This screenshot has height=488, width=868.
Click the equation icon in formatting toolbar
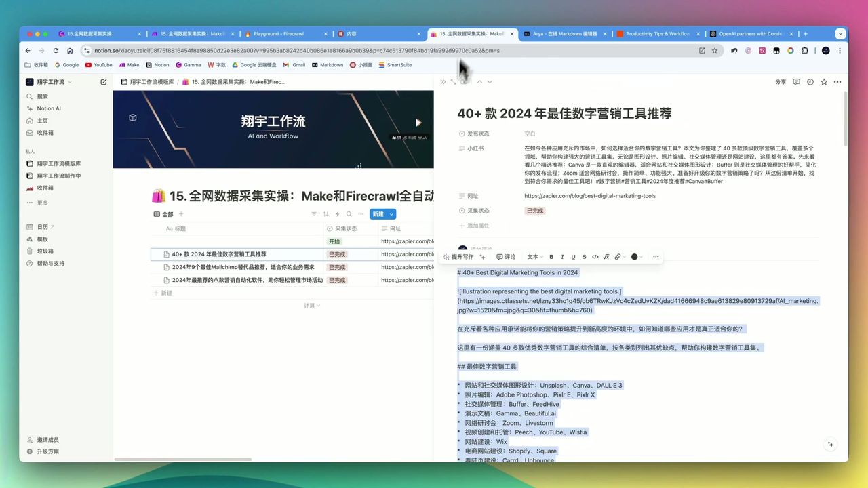click(x=606, y=257)
